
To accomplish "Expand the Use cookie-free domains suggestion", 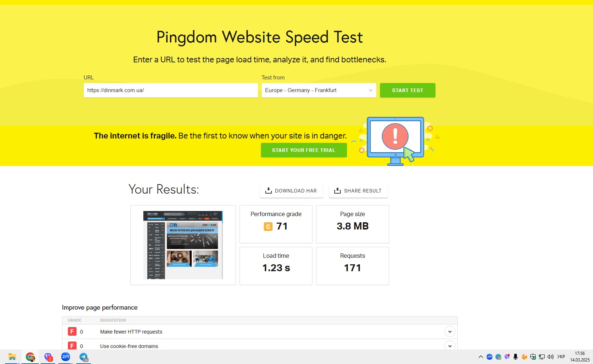I will 450,346.
